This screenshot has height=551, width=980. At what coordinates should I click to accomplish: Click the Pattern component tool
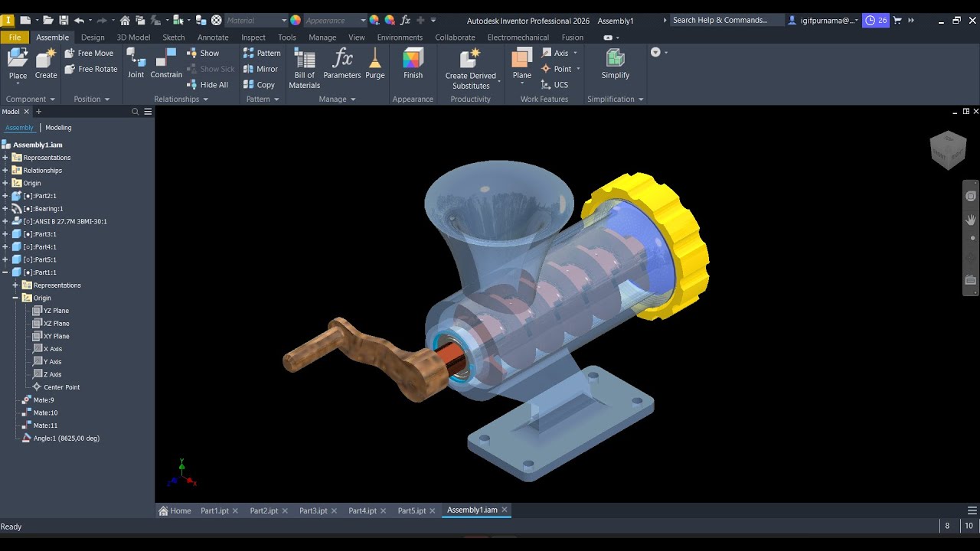(262, 53)
